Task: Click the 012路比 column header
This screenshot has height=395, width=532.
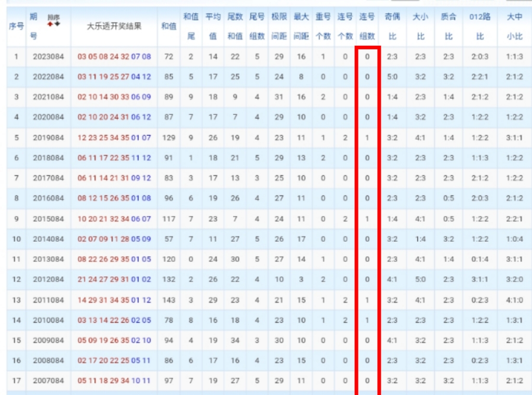Action: [x=480, y=26]
